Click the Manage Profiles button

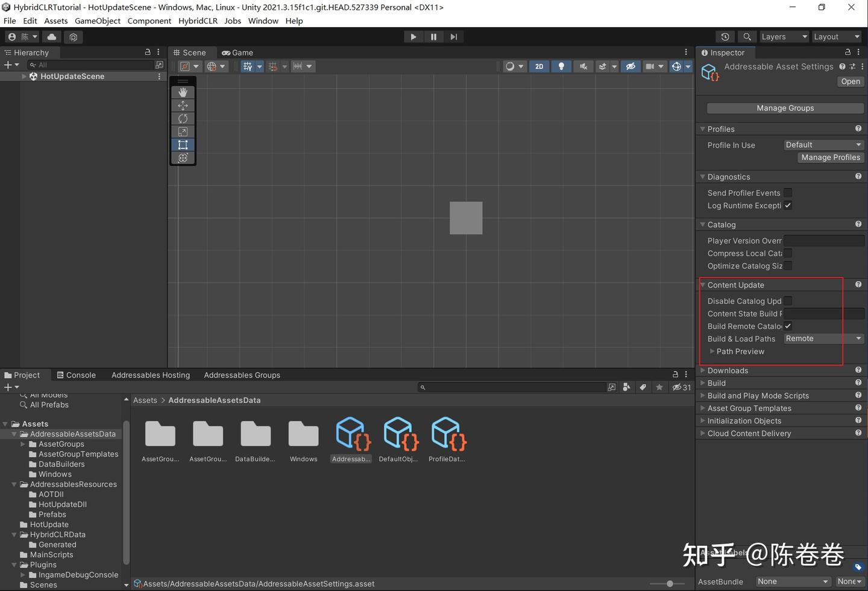[x=830, y=157]
